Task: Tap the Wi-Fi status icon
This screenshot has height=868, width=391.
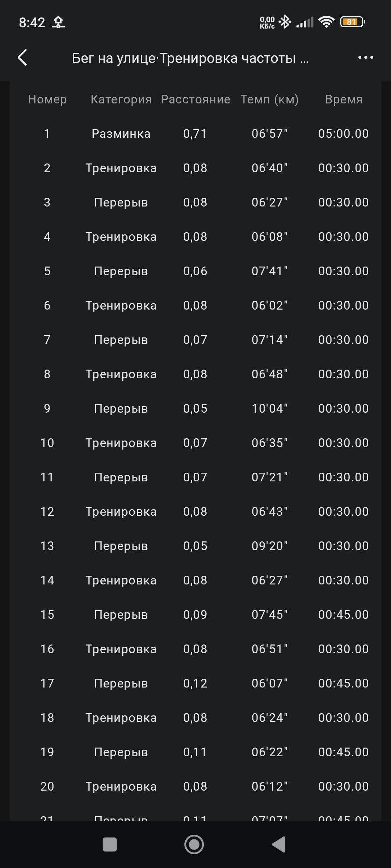Action: [326, 22]
